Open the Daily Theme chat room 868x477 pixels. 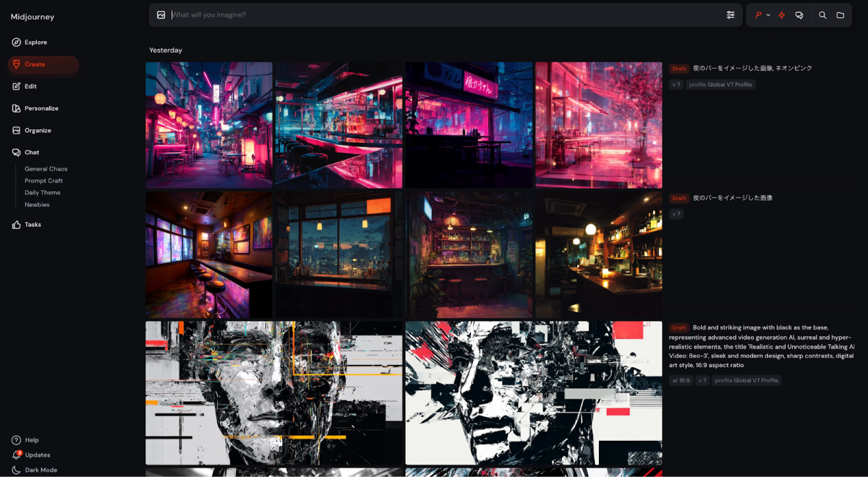pos(43,193)
